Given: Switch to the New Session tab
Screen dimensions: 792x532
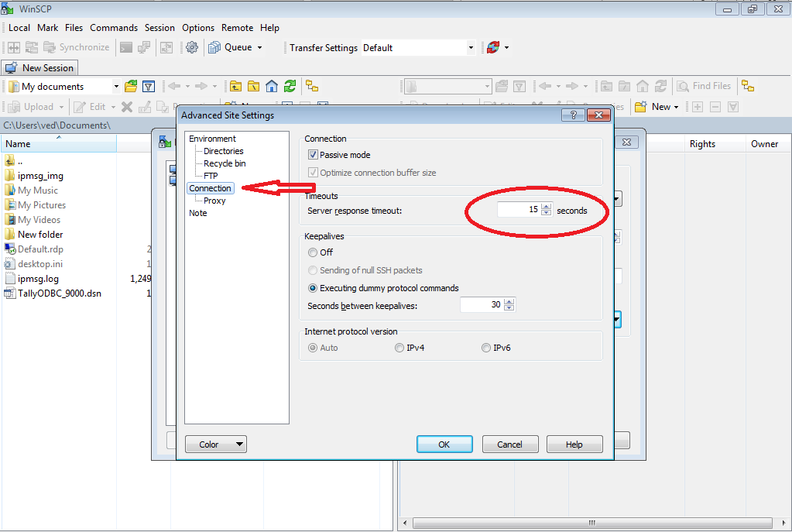Looking at the screenshot, I should click(x=39, y=67).
